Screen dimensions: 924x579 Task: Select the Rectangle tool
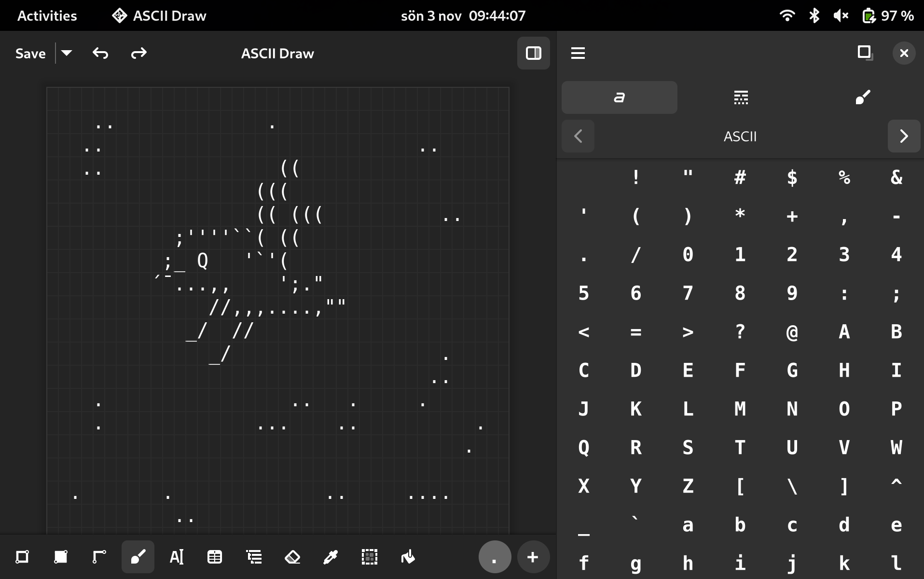[x=22, y=557]
